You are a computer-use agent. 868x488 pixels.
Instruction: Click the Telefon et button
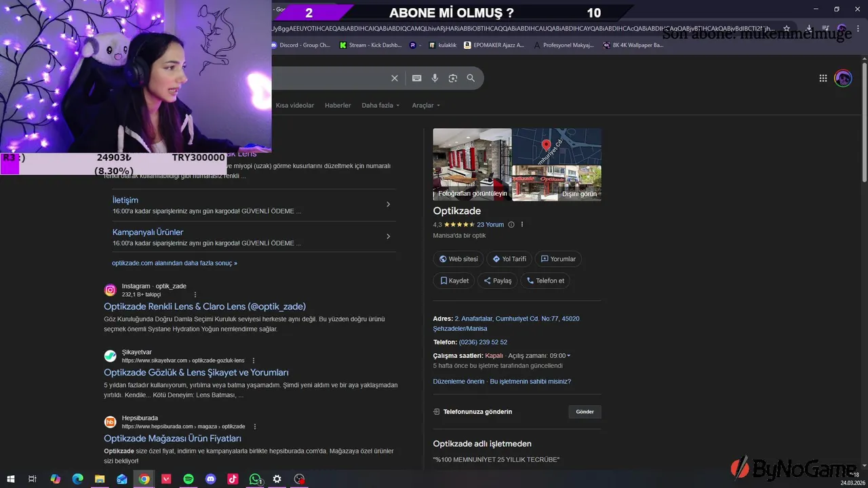click(545, 281)
